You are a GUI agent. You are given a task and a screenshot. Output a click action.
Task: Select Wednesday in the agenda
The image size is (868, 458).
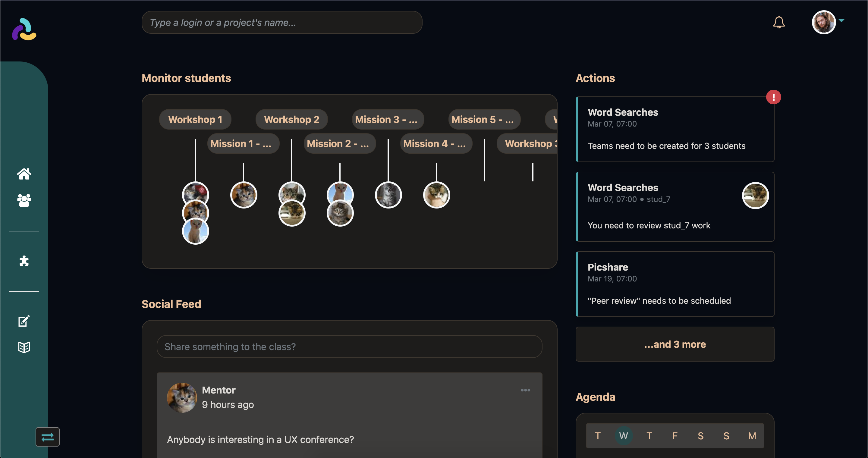(623, 436)
